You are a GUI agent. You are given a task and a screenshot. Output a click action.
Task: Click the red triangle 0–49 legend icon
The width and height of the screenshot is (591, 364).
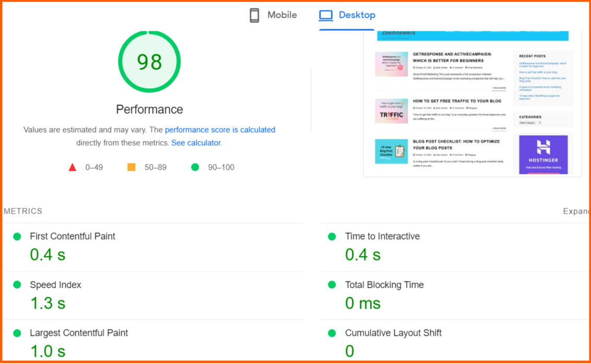73,167
